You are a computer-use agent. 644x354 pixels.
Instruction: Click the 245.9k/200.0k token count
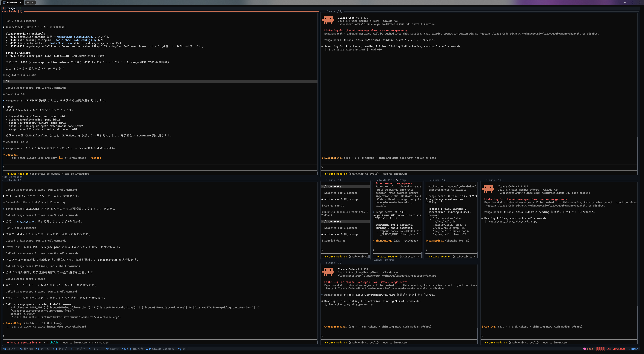click(616, 349)
